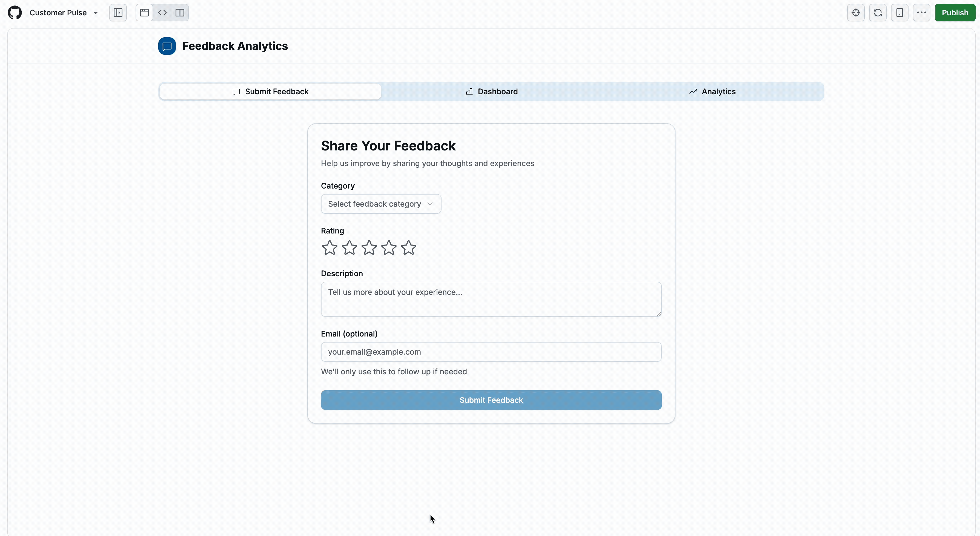980x536 pixels.
Task: Click the email address input field
Action: [x=491, y=352]
